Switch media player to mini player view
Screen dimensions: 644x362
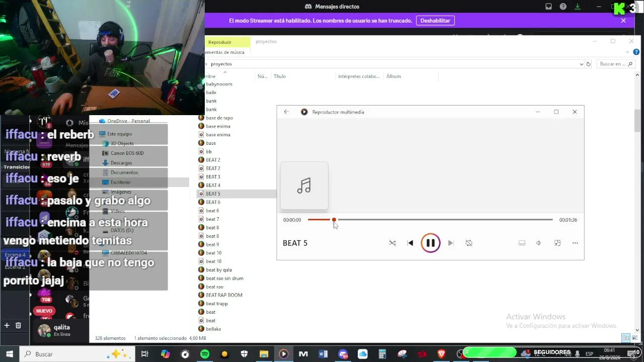(x=557, y=243)
